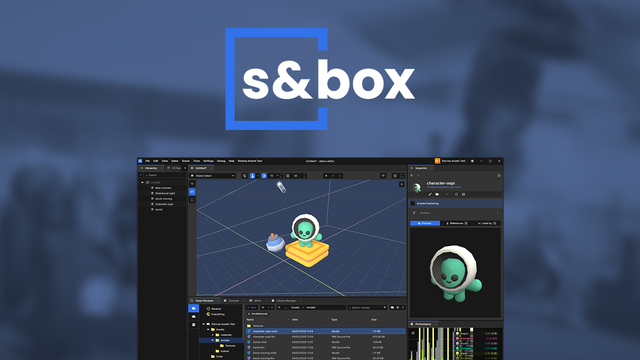The width and height of the screenshot is (640, 360).
Task: Open the filter dropdown in asset search
Action: [x=384, y=307]
